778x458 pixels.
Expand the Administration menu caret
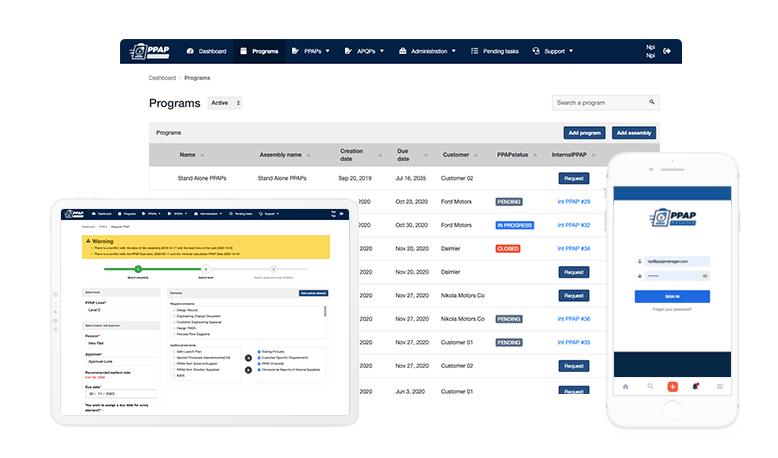454,51
